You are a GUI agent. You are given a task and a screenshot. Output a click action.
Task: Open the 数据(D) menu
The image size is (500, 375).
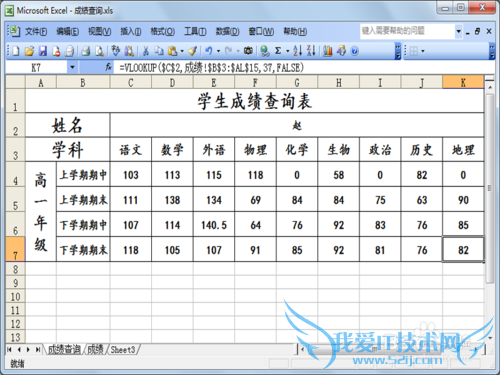(x=227, y=32)
